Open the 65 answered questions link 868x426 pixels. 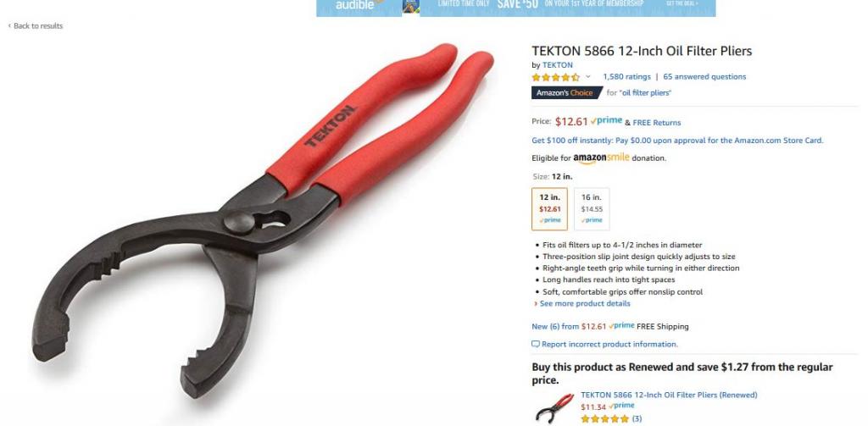pyautogui.click(x=704, y=77)
